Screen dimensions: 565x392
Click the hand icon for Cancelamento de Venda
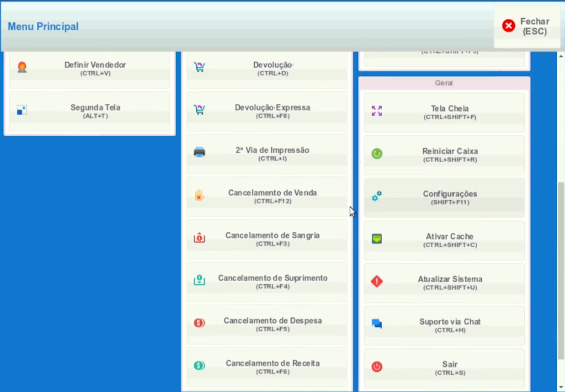pos(200,195)
